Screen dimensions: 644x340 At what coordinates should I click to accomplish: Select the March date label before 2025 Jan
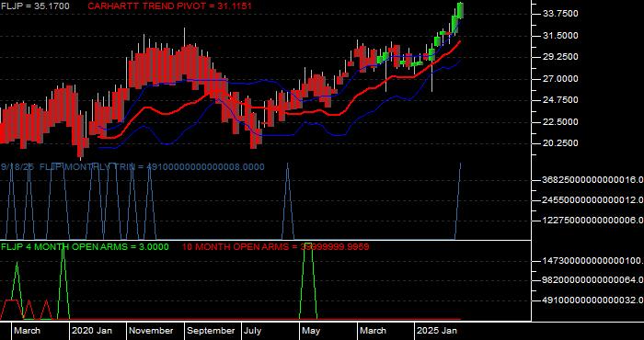pyautogui.click(x=373, y=331)
